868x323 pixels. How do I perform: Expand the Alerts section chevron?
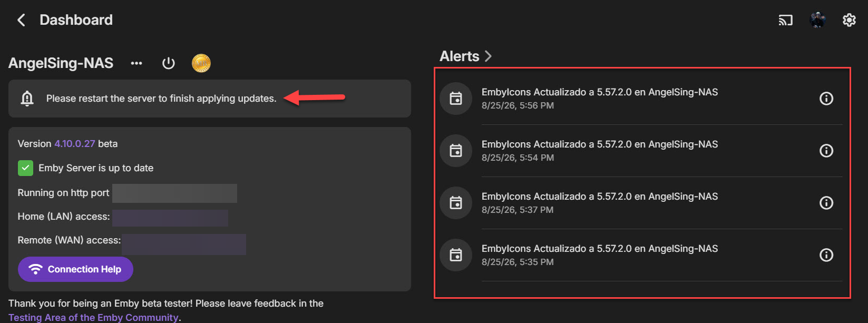click(x=488, y=56)
